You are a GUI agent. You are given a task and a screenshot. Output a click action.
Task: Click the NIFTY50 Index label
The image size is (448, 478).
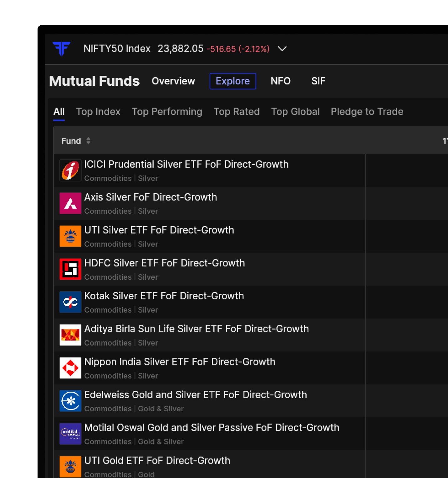[x=117, y=48]
